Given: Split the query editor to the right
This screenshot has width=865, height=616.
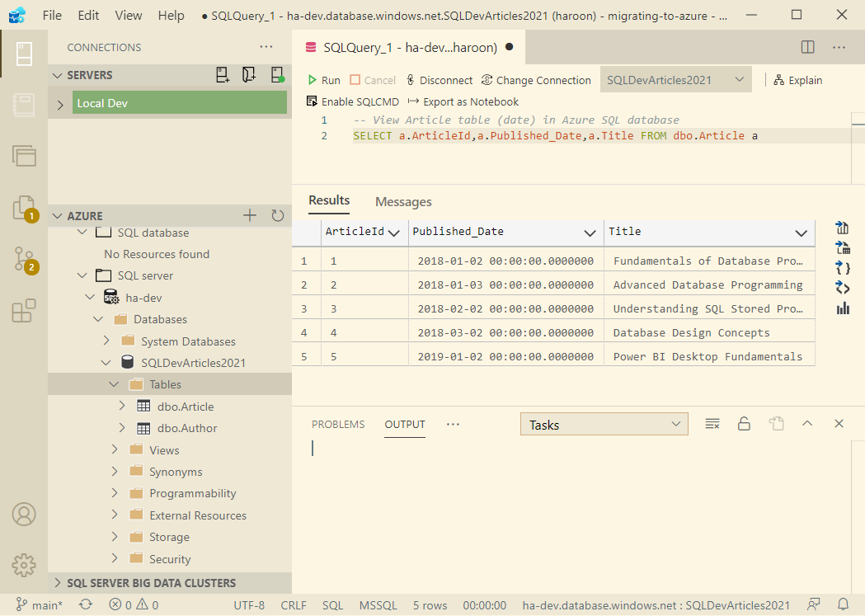Looking at the screenshot, I should coord(808,48).
